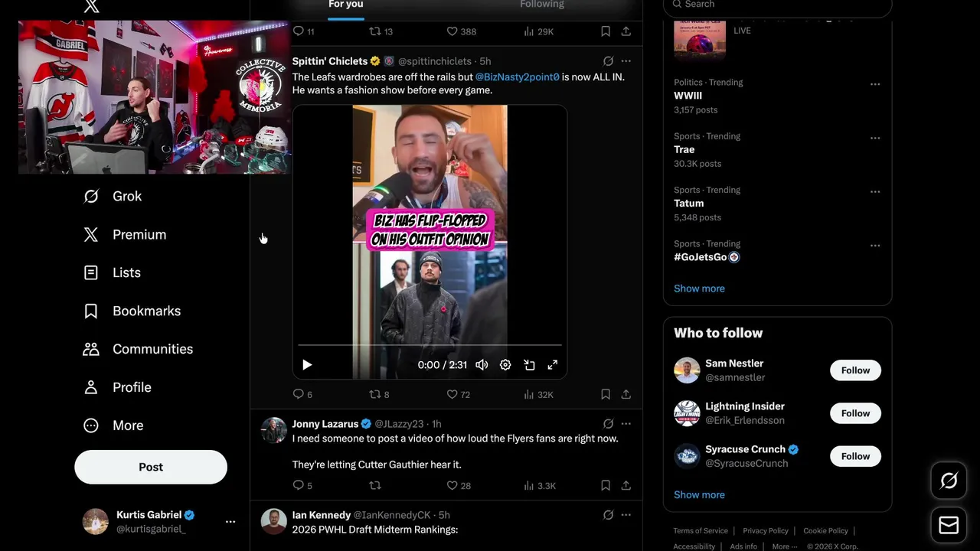
Task: Open Grok from the sidebar
Action: tap(112, 196)
